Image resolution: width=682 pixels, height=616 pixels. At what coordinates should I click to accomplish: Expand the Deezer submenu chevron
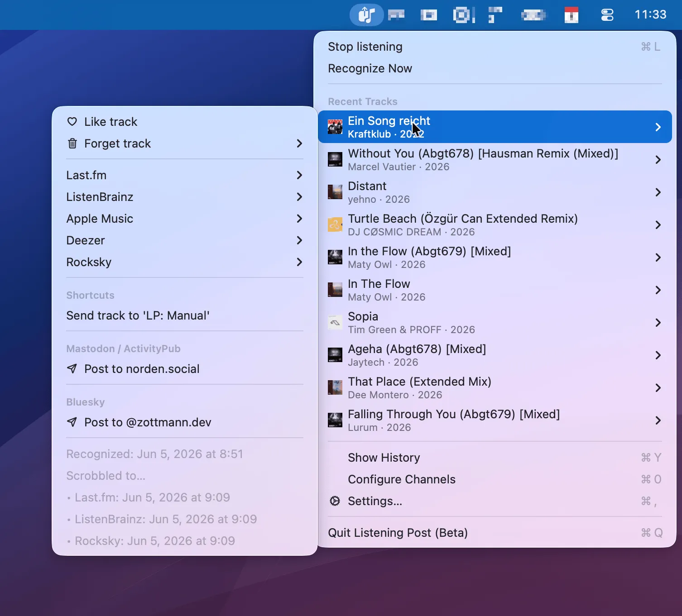pos(299,240)
